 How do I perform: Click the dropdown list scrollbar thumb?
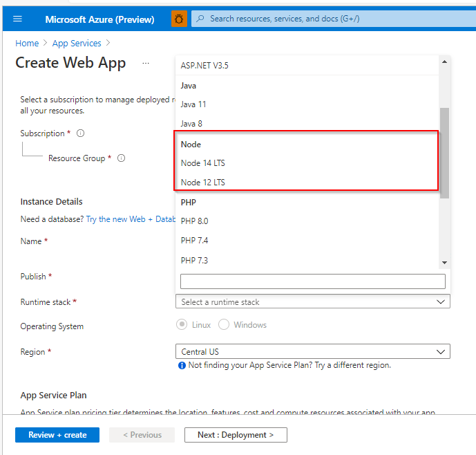[x=444, y=153]
